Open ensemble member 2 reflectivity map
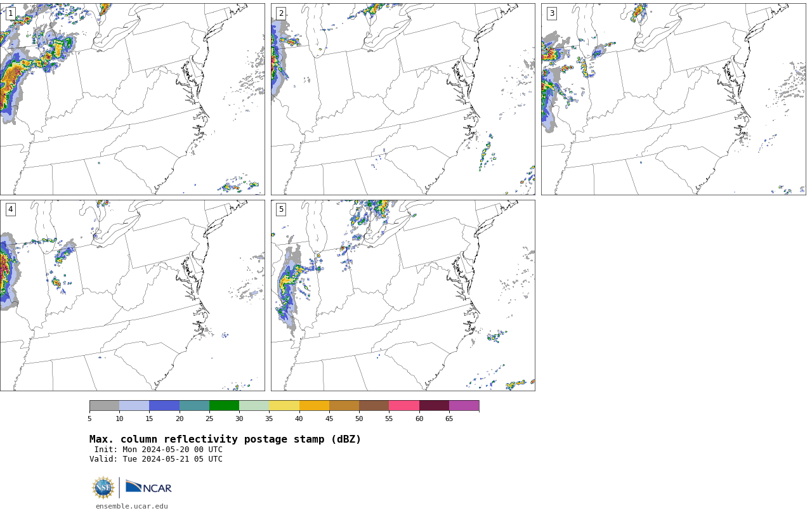812x513 pixels. tap(403, 99)
